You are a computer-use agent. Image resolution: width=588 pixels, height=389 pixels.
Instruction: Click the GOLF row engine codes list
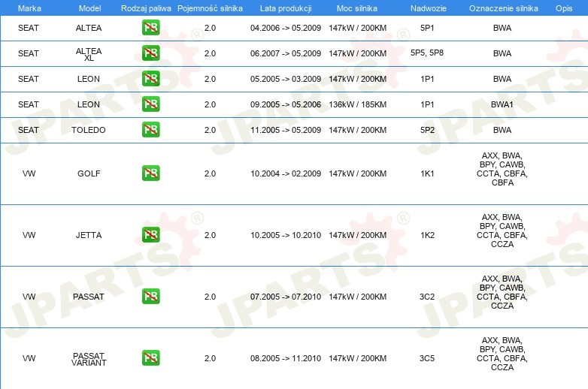(502, 169)
